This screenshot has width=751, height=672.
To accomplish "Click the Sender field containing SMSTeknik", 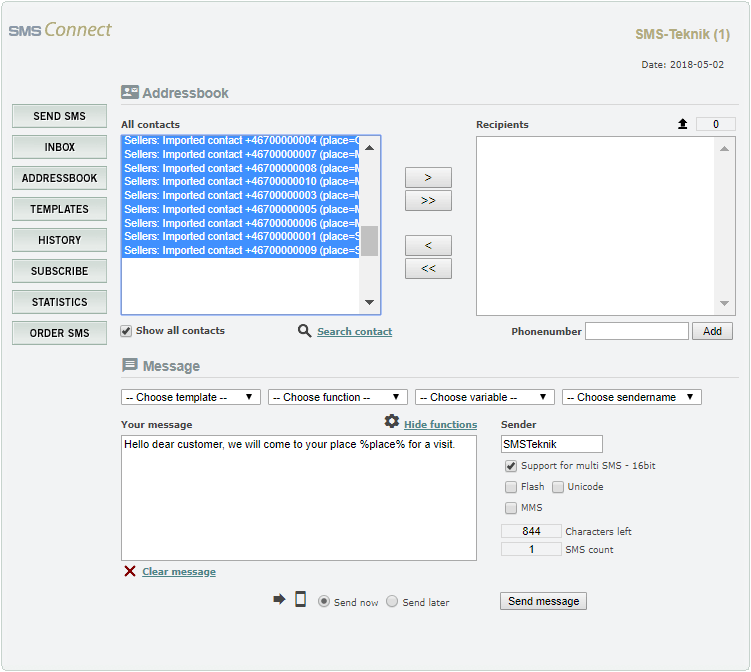I will (x=552, y=444).
